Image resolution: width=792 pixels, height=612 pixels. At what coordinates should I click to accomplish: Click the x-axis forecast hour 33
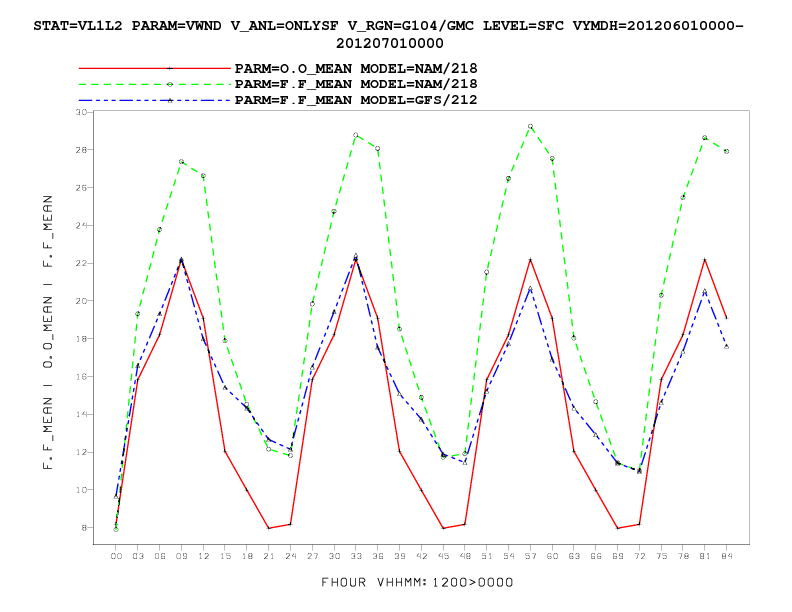356,556
